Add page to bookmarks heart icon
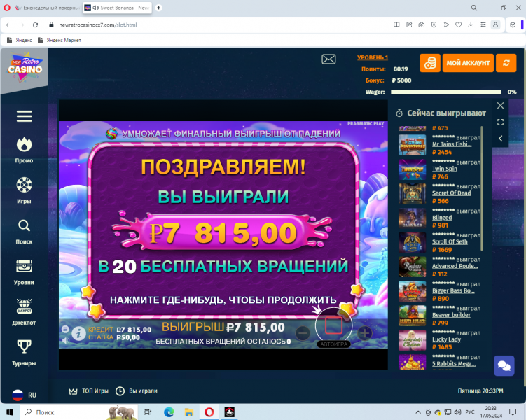This screenshot has height=420, width=526. (458, 24)
